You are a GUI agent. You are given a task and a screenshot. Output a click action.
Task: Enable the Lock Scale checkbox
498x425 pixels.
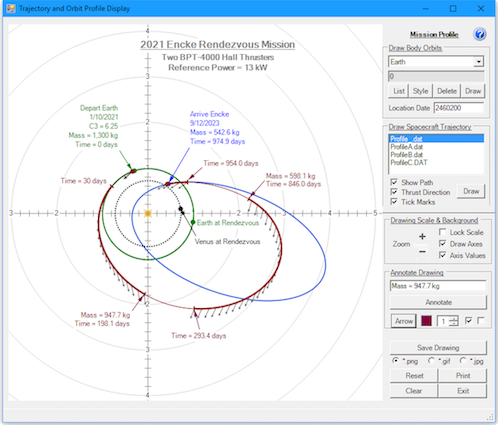tap(443, 232)
